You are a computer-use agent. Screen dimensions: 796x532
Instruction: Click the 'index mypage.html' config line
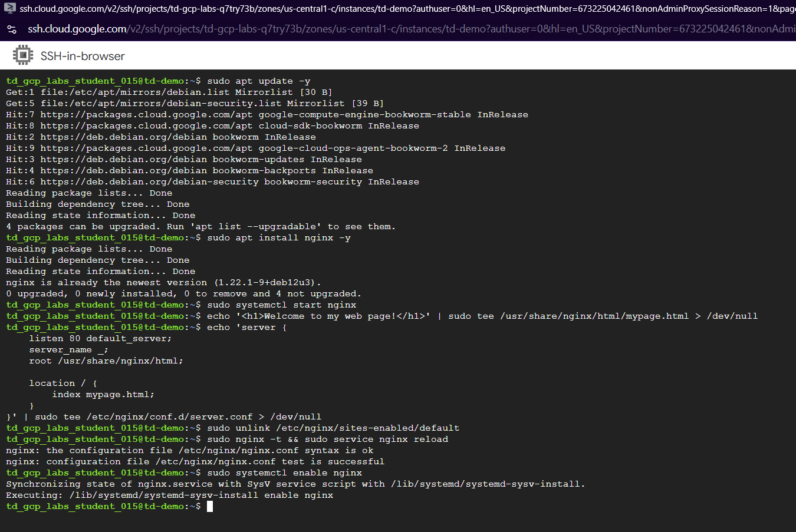tap(103, 395)
